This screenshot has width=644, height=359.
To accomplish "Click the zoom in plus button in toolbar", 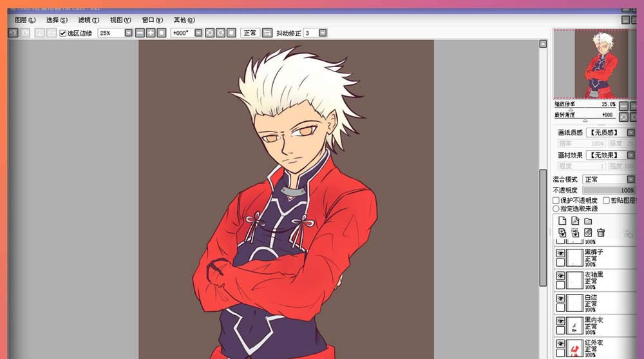I will pyautogui.click(x=151, y=33).
